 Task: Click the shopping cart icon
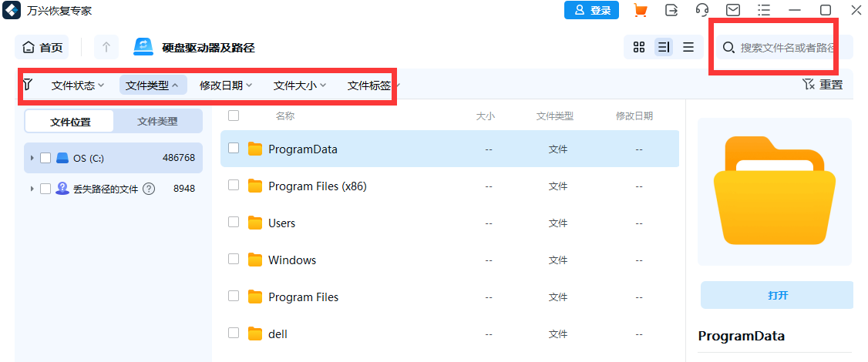(x=641, y=10)
